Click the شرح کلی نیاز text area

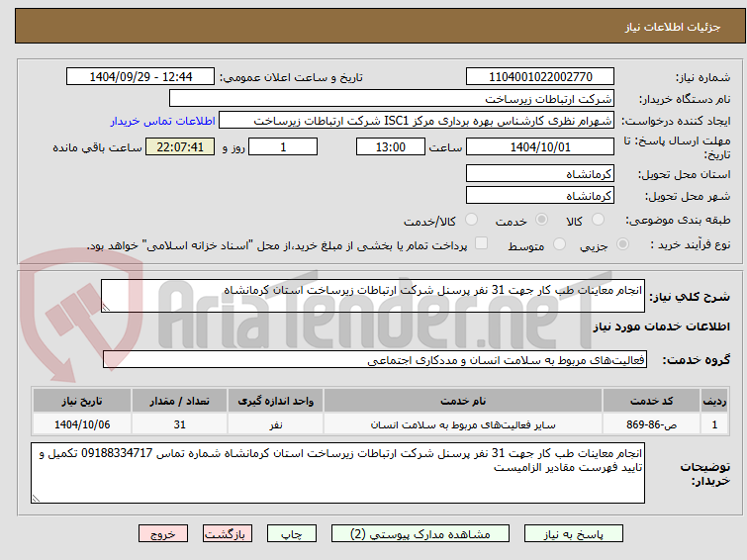373,296
